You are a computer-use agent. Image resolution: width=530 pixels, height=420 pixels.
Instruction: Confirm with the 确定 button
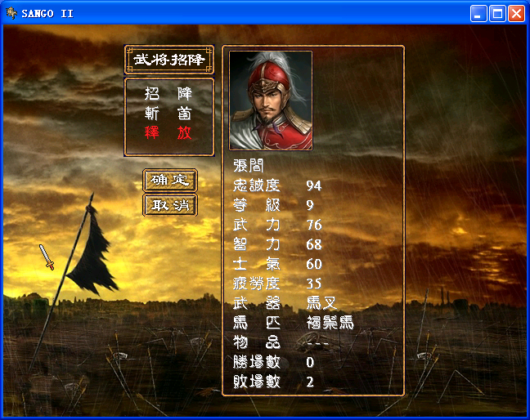point(170,180)
